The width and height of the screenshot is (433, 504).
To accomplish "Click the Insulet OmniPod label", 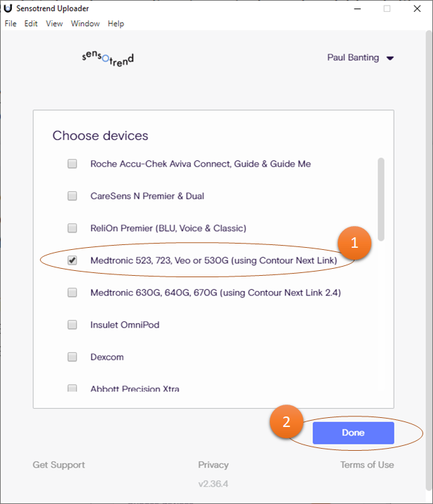I will [x=125, y=325].
